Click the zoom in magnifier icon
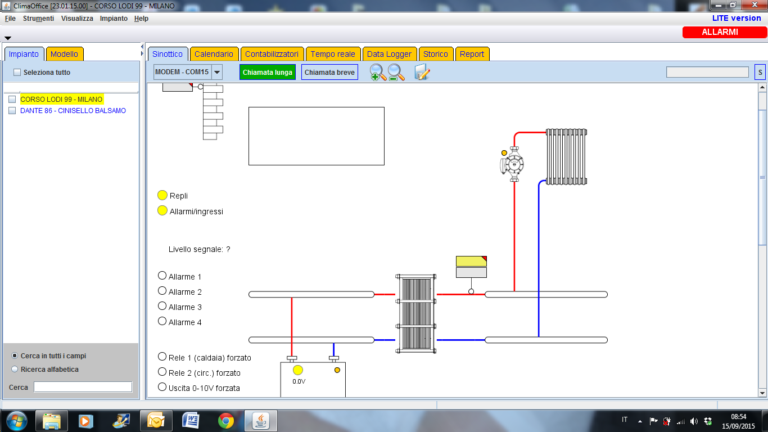Viewport: 768px width, 432px height. [x=377, y=72]
